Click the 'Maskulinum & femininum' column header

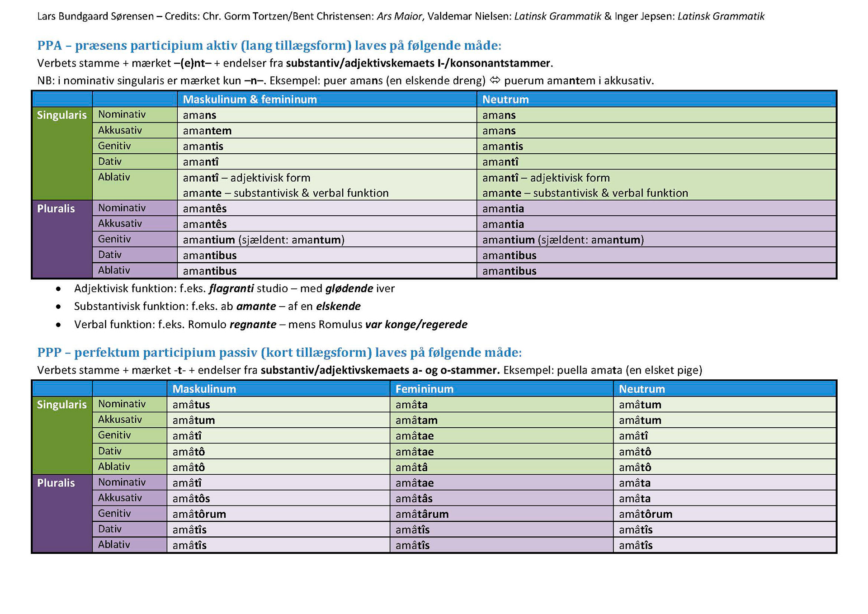coord(250,99)
